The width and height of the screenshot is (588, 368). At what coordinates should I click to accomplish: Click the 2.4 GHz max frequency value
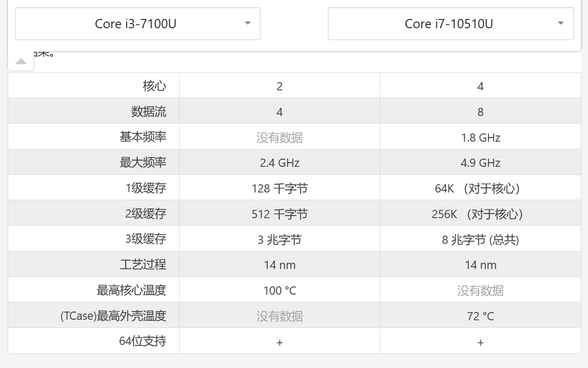pos(279,163)
